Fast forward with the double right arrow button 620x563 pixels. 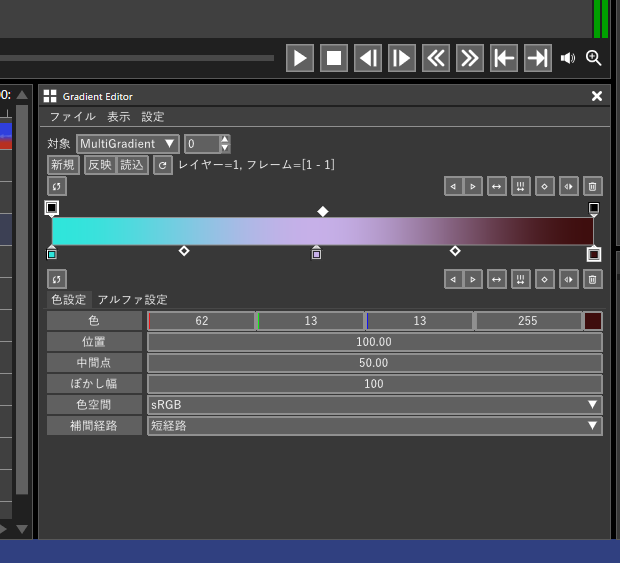[470, 58]
